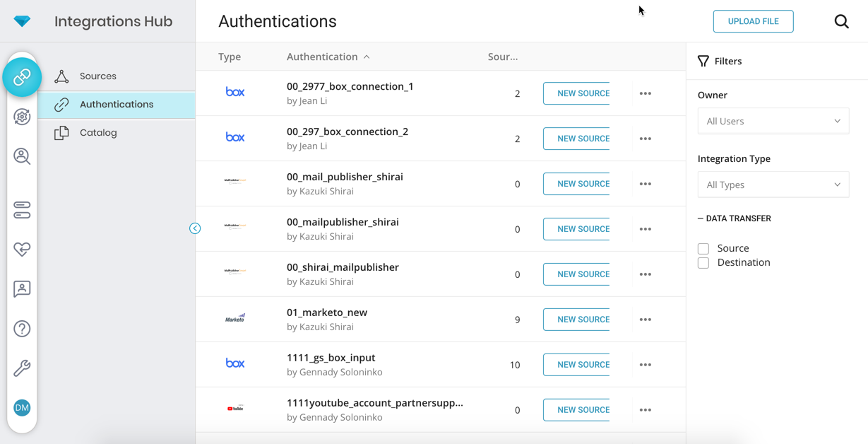Click the diamond logo icon
868x444 pixels.
[22, 21]
